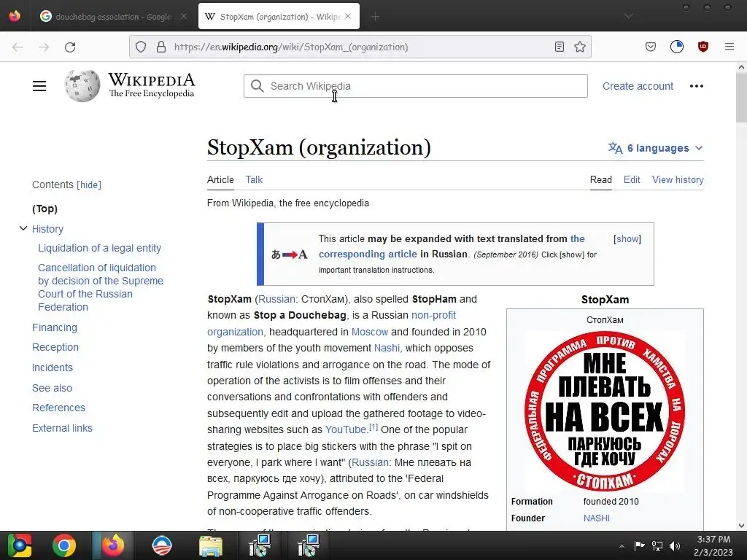
Task: Hide the Contents sidebar
Action: (x=89, y=184)
